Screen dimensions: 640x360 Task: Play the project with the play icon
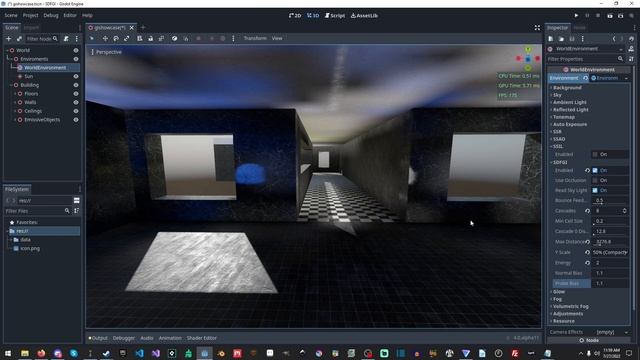[576, 16]
